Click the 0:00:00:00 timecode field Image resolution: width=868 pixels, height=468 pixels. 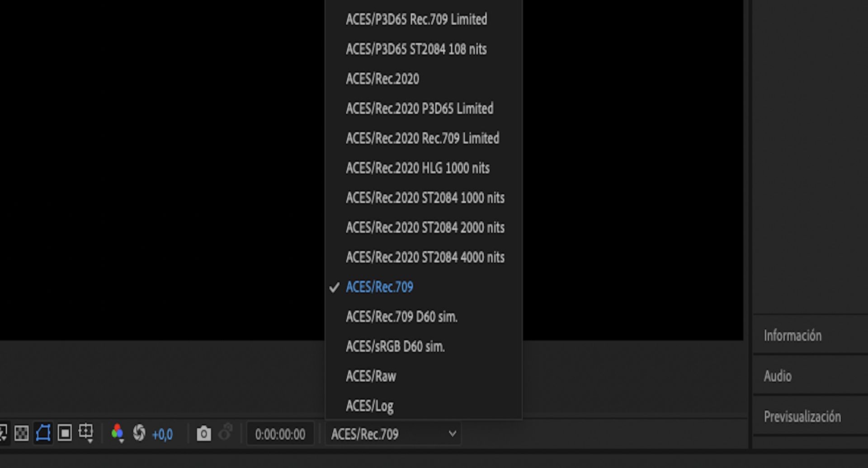280,434
